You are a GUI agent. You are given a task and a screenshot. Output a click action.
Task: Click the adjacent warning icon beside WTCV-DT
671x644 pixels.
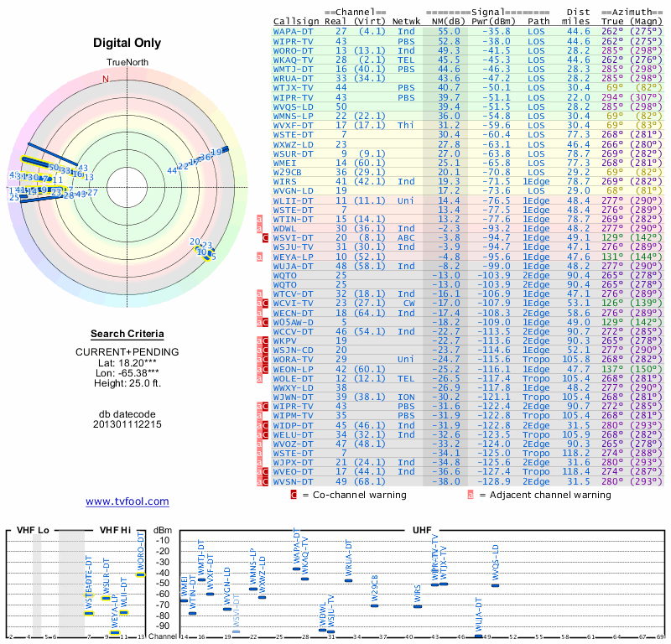(260, 293)
